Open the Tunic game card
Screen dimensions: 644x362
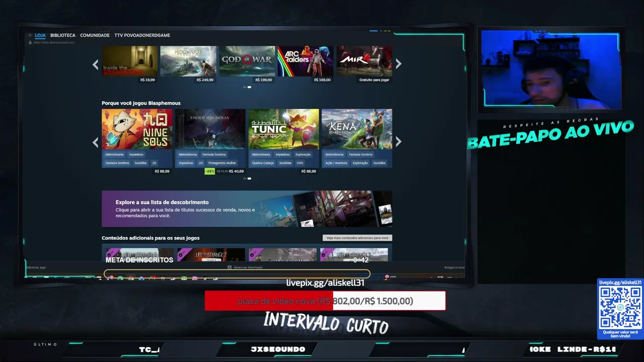point(284,129)
